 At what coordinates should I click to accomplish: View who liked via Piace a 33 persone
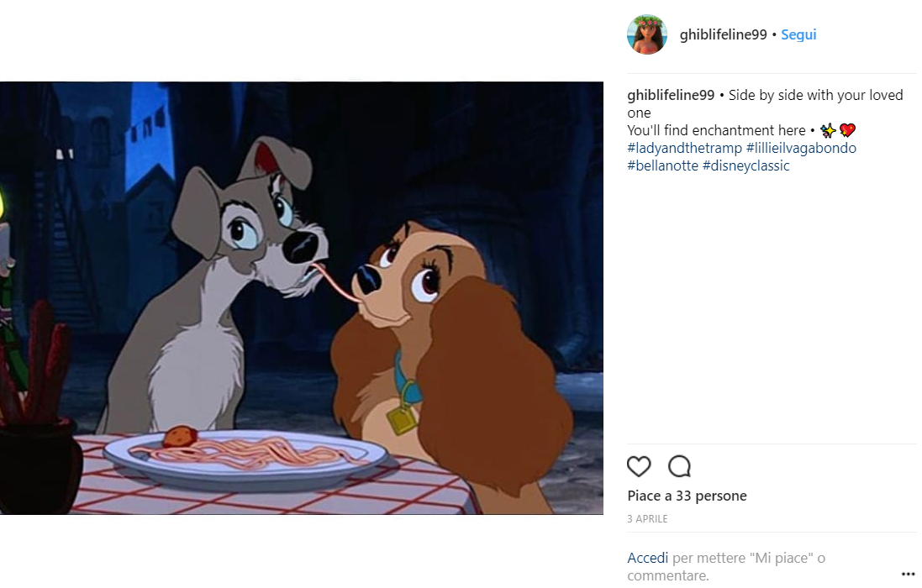pos(687,496)
